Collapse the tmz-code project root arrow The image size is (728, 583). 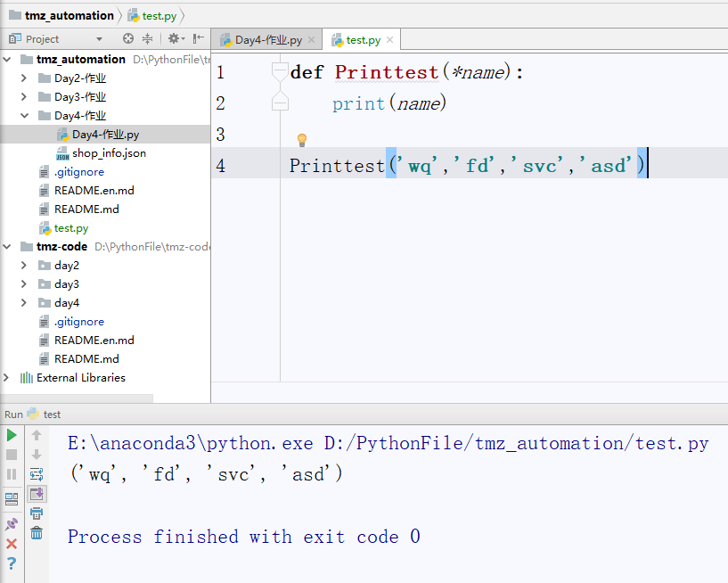click(x=7, y=247)
